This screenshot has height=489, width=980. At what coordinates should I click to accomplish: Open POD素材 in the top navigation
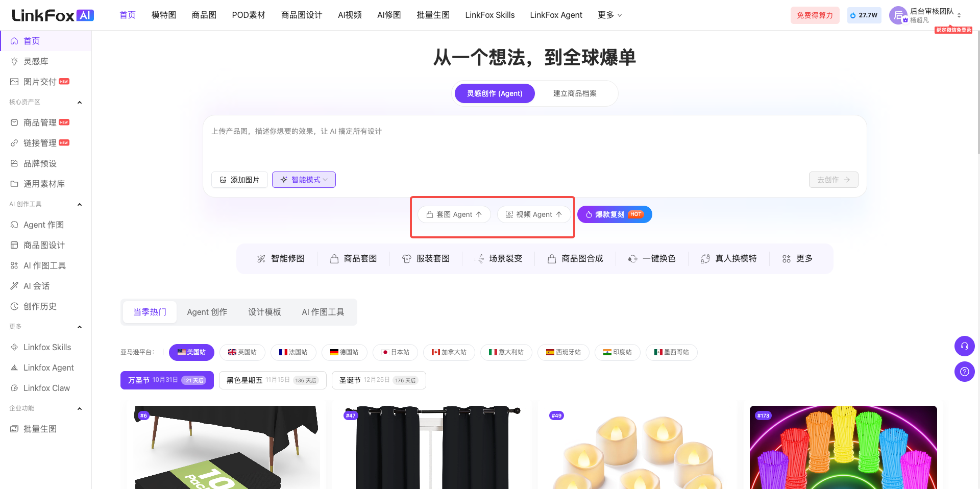coord(249,15)
